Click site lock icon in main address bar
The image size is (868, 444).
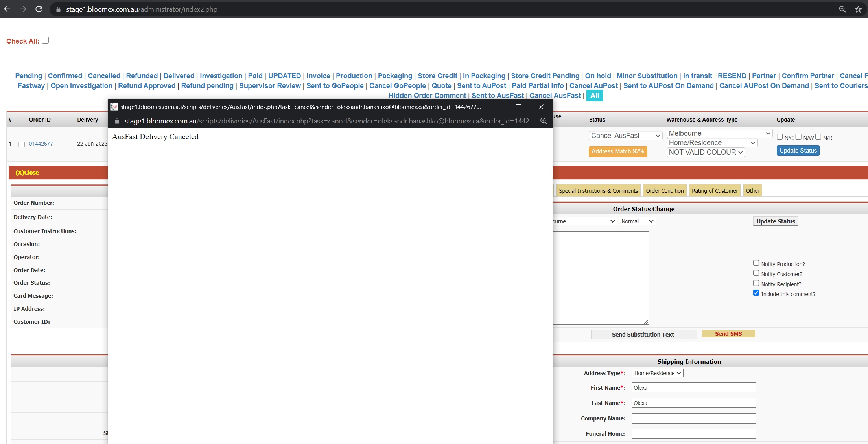point(58,9)
